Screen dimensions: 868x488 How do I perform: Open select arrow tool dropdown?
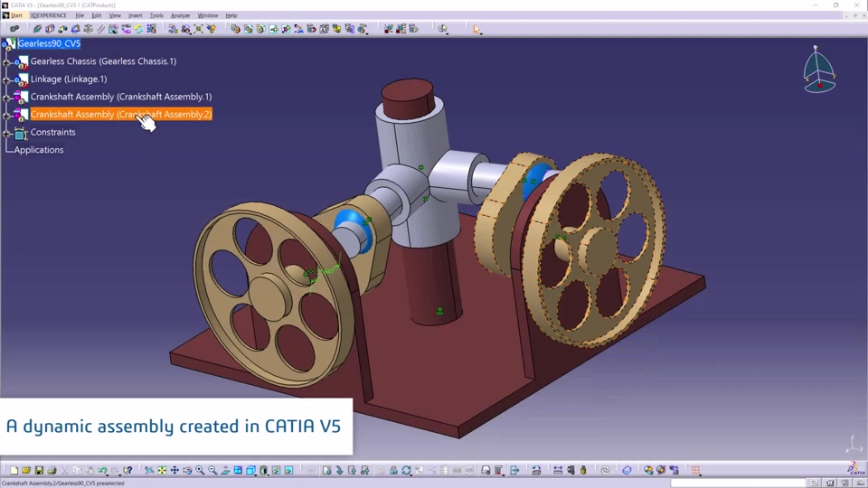481,33
